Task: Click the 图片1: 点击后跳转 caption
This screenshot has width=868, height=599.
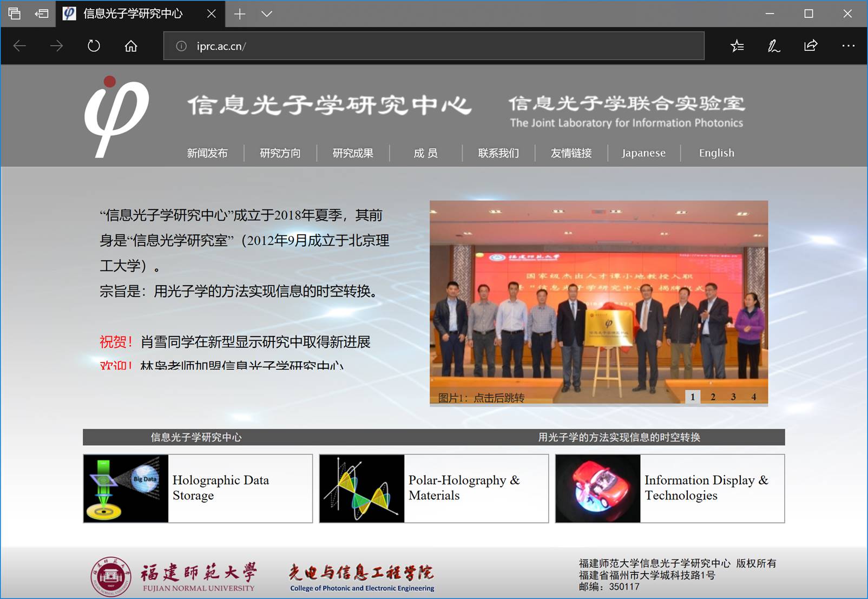Action: click(x=481, y=398)
